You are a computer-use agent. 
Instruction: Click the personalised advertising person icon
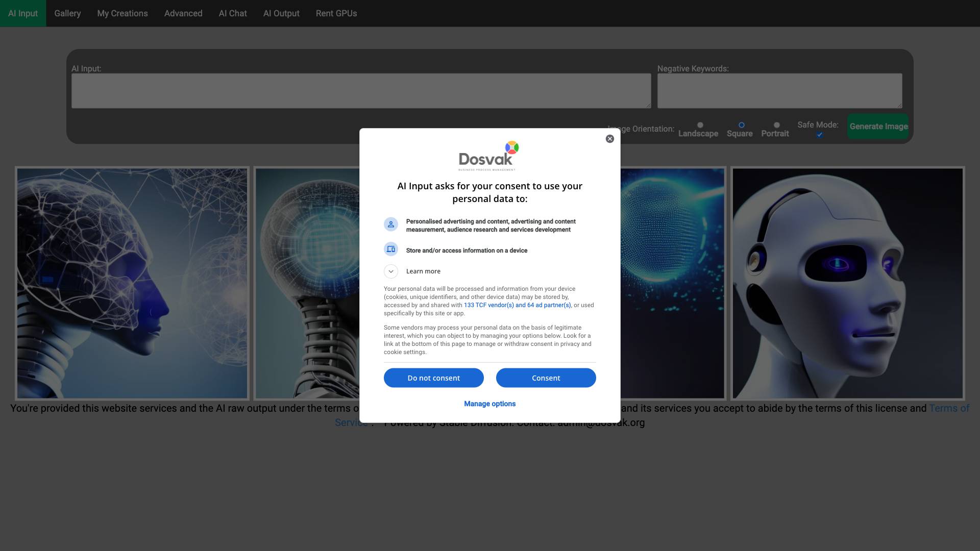pos(391,224)
